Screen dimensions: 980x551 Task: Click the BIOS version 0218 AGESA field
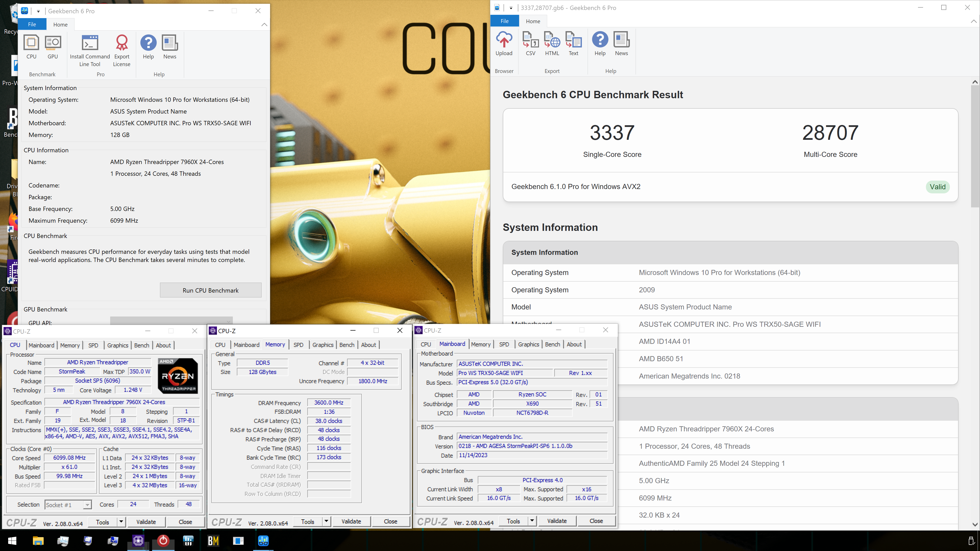[532, 446]
